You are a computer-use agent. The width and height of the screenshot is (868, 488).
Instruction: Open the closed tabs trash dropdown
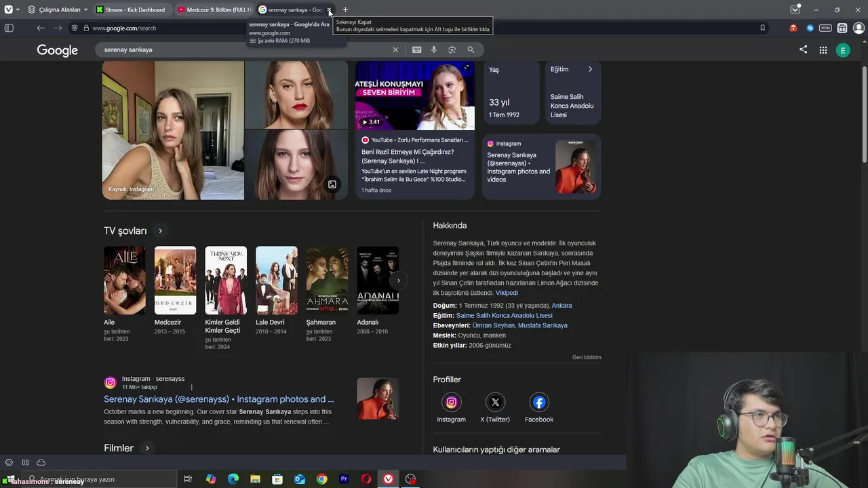795,9
